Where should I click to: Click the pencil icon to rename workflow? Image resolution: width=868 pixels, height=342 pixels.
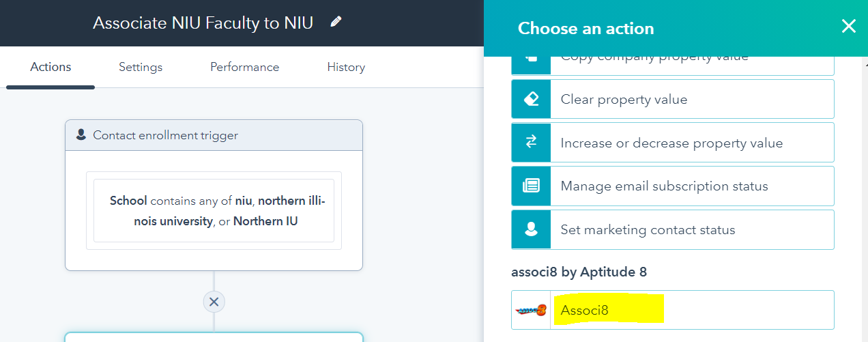pos(335,22)
